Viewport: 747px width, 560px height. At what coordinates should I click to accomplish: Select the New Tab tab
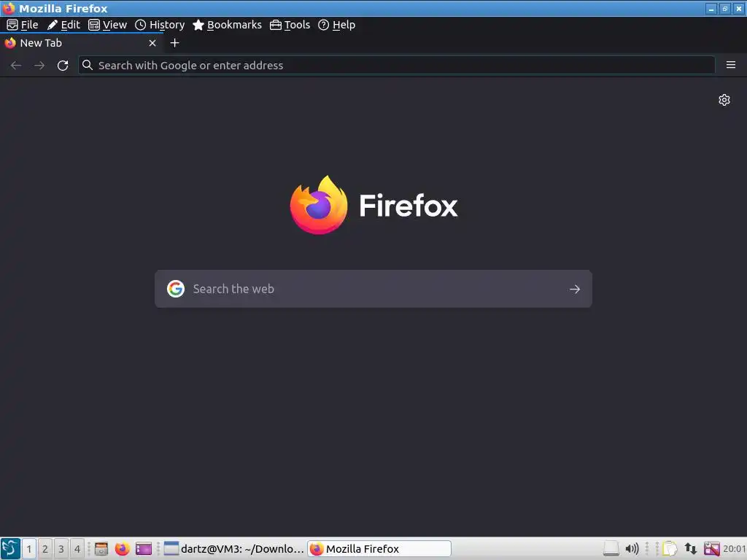coord(81,43)
